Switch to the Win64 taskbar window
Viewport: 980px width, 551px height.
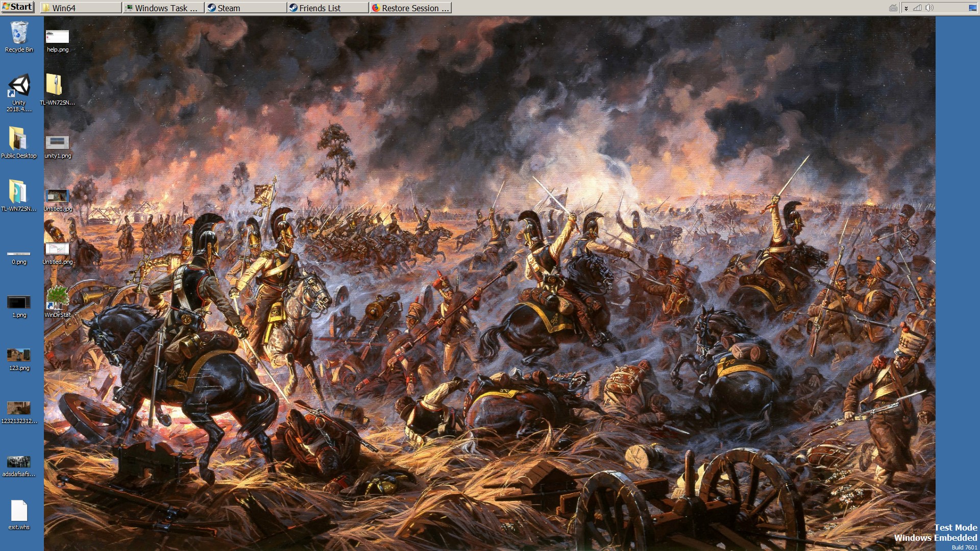tap(81, 8)
